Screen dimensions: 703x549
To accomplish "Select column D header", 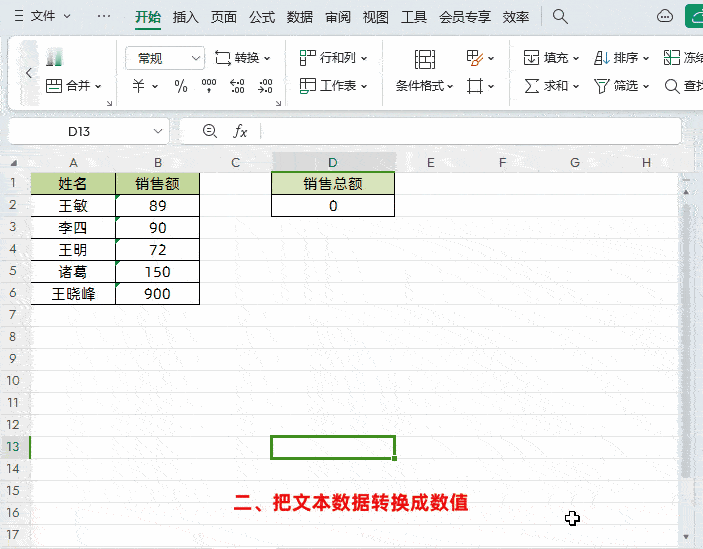I will (333, 163).
